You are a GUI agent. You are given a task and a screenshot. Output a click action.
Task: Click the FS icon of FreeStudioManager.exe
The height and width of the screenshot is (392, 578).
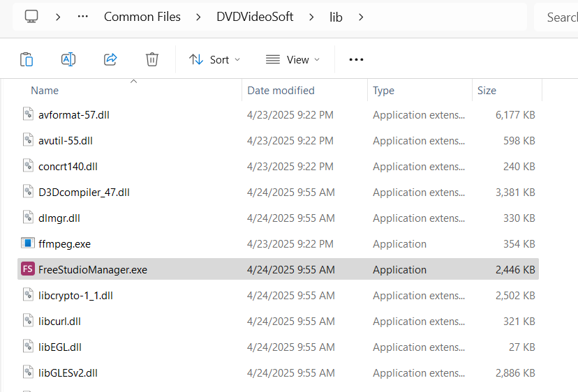28,269
